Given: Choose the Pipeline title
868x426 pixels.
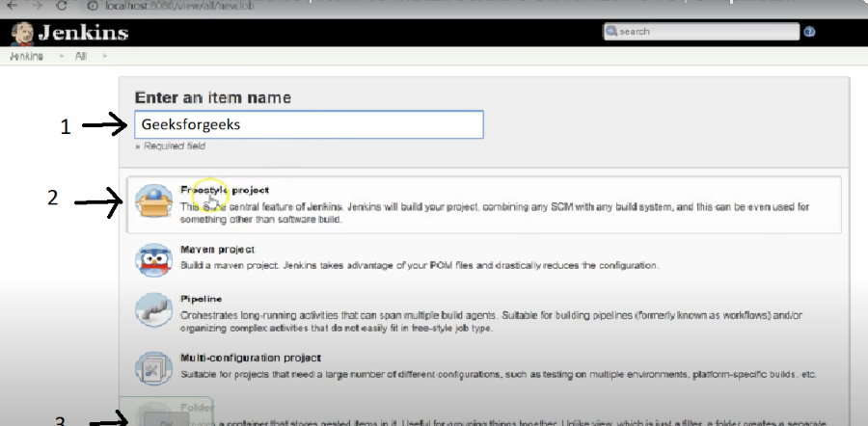Looking at the screenshot, I should pos(201,299).
